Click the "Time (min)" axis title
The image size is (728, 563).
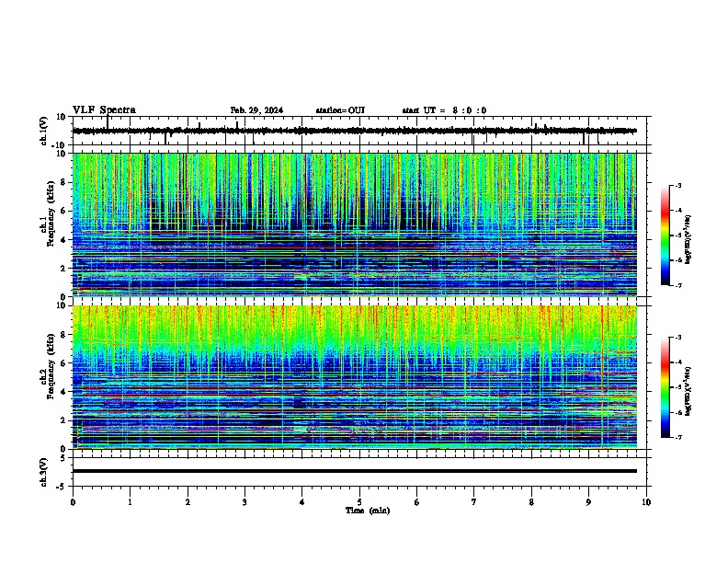(368, 511)
